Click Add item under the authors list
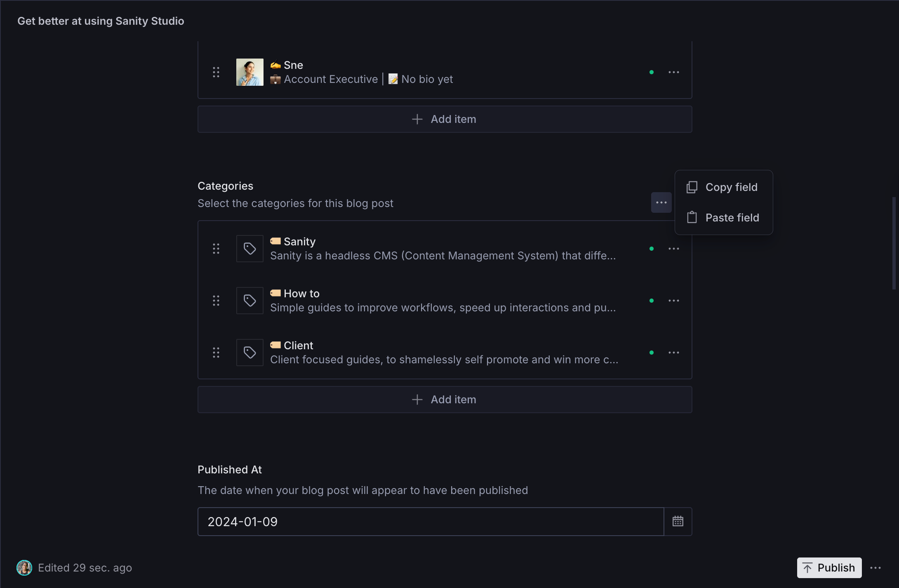 coord(445,119)
